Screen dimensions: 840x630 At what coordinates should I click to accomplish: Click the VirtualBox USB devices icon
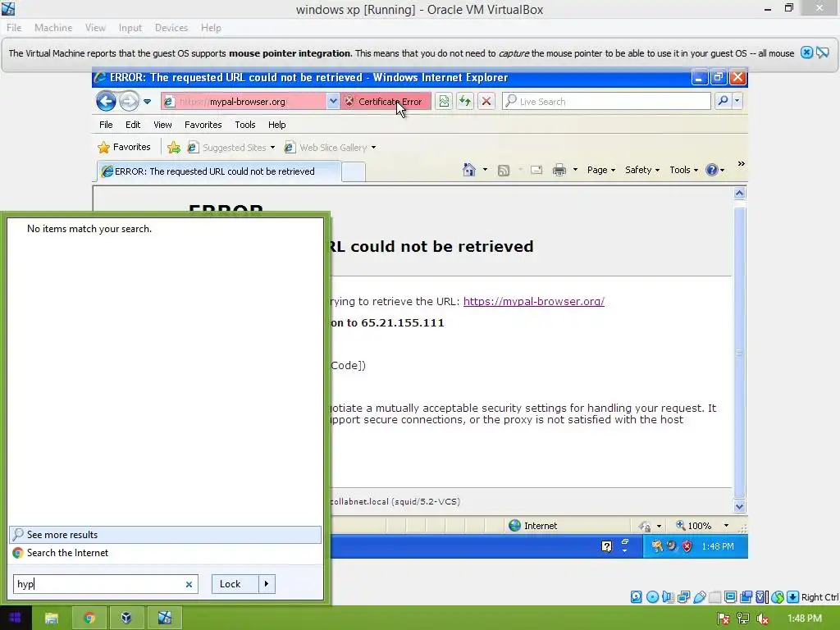(x=700, y=597)
